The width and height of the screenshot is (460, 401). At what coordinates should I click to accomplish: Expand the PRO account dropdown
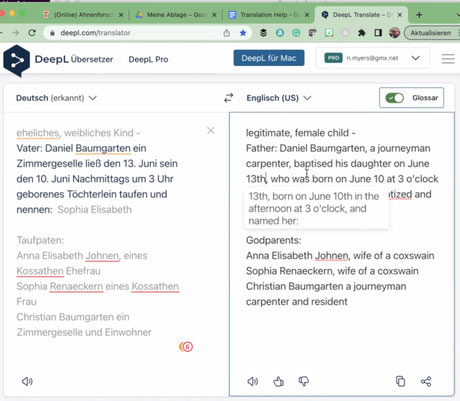(415, 58)
